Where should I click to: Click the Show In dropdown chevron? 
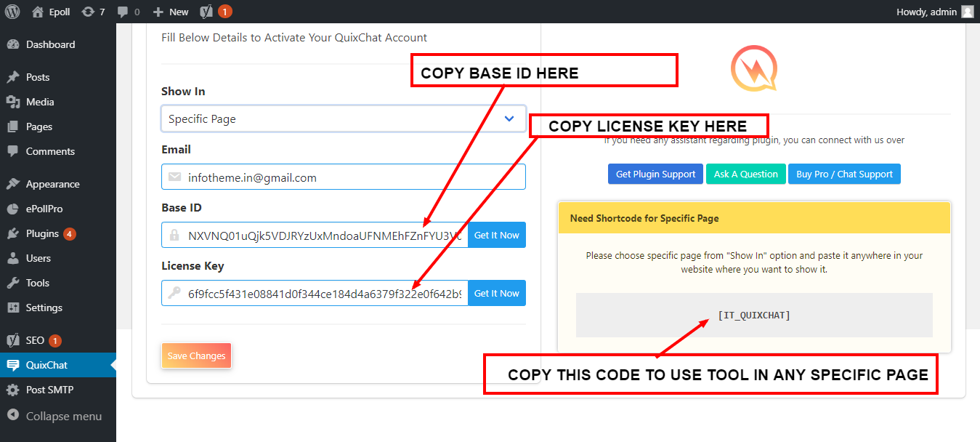pos(509,118)
